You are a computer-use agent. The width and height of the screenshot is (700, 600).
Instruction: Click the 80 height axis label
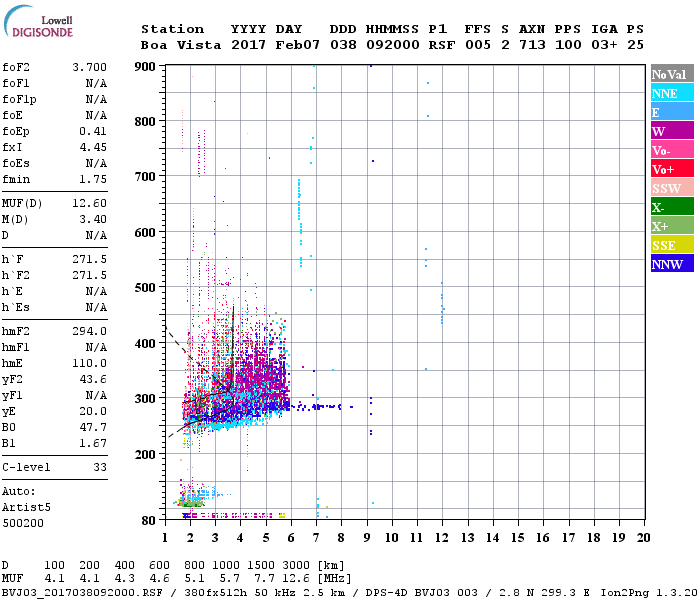149,520
